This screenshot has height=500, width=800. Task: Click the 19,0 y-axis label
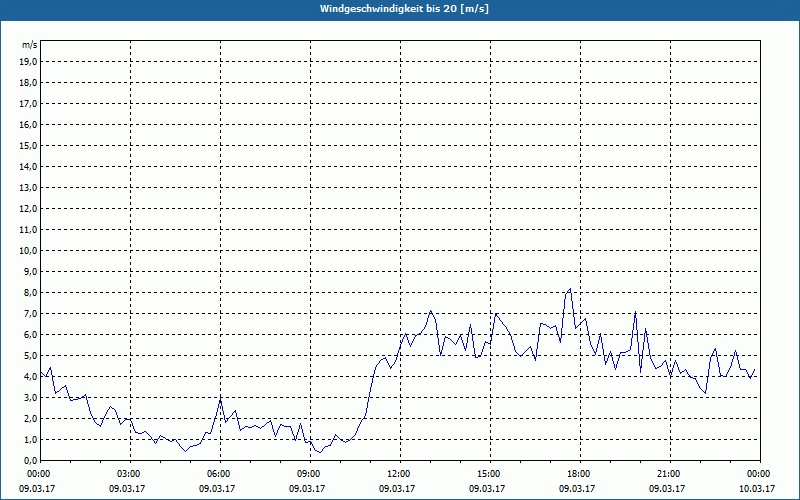point(28,62)
